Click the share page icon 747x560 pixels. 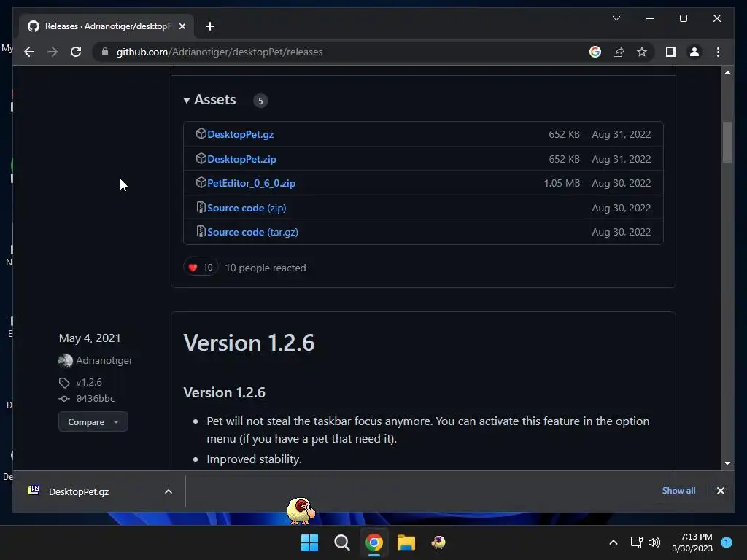(619, 52)
